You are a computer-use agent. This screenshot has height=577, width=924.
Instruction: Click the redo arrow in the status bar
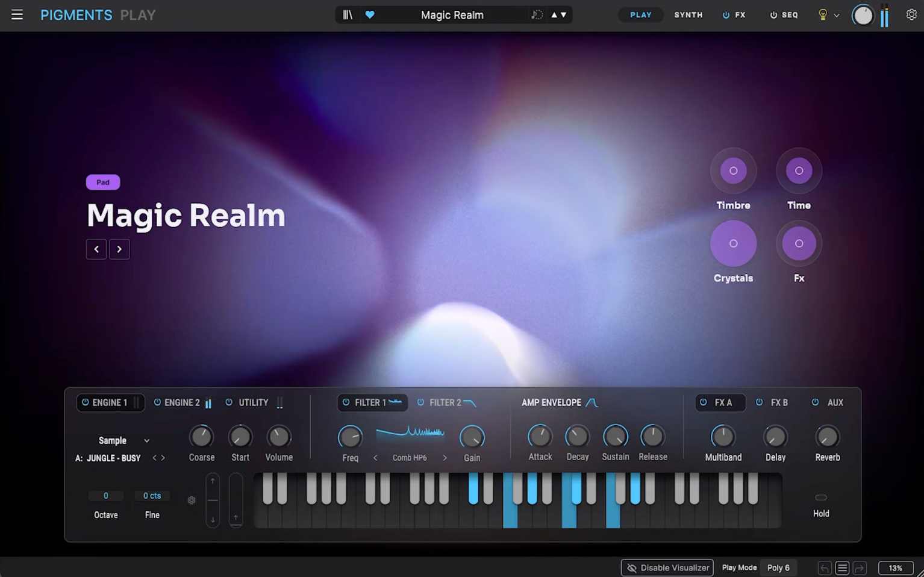(x=860, y=567)
